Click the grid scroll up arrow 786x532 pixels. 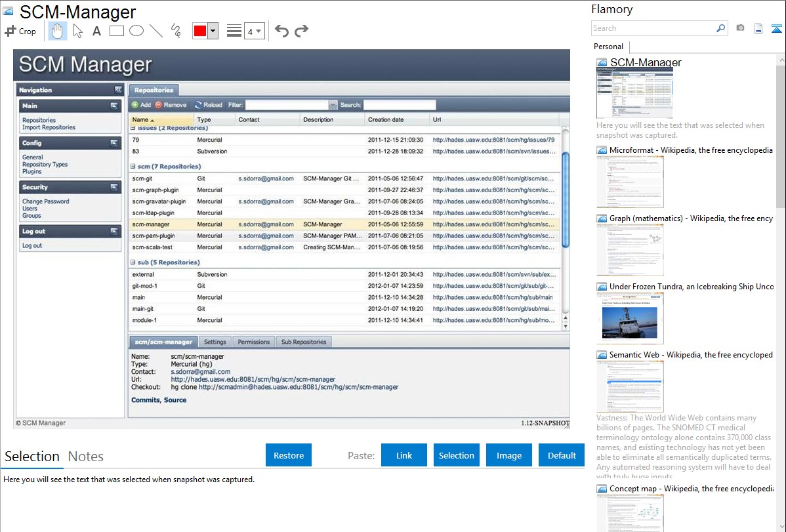[566, 318]
